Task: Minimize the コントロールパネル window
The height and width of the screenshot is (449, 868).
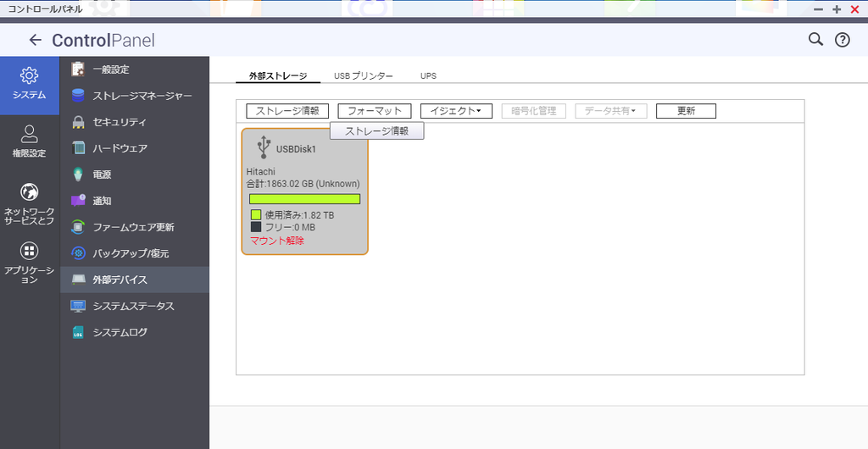Action: (x=818, y=9)
